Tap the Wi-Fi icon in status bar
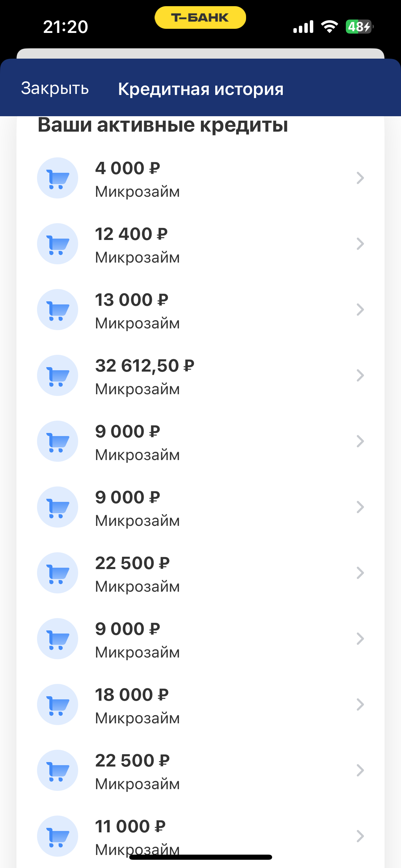This screenshot has height=868, width=401. click(329, 27)
